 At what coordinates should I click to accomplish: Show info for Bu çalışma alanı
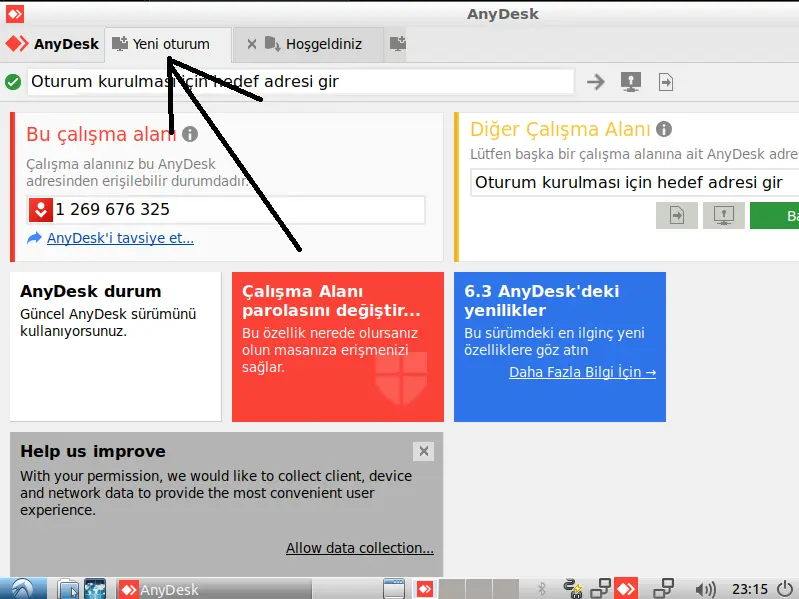click(x=190, y=134)
